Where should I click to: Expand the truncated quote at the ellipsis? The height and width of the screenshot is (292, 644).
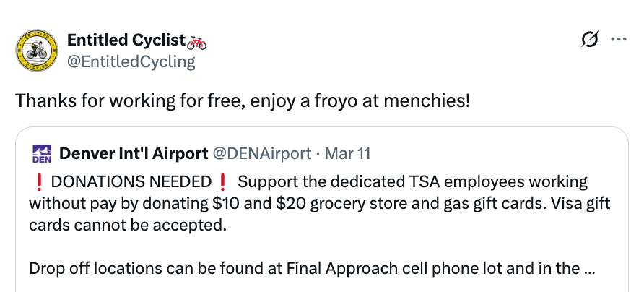591,268
